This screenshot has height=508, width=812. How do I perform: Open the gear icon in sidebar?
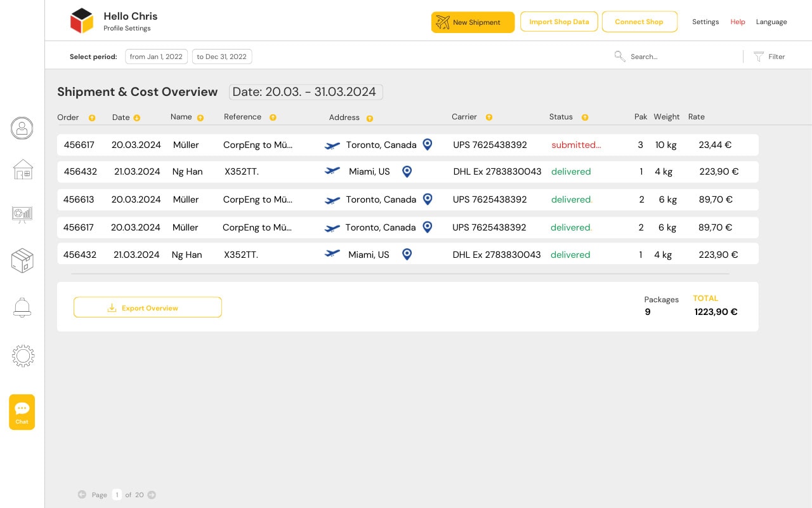[22, 356]
